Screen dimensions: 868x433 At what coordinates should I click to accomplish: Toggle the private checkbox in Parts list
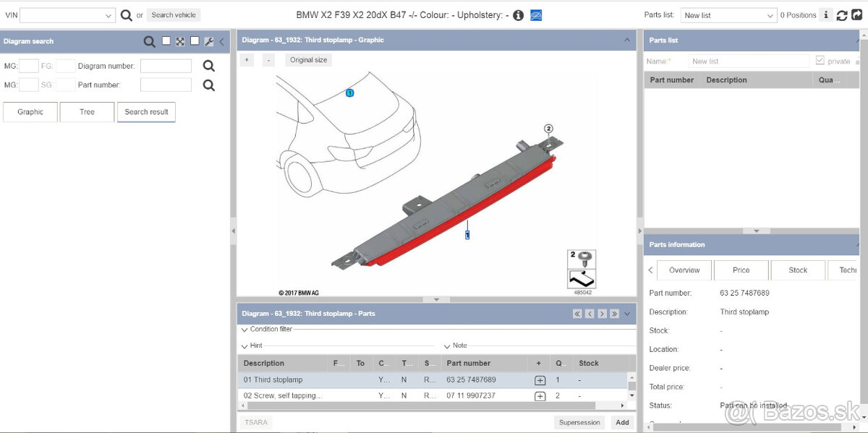820,61
